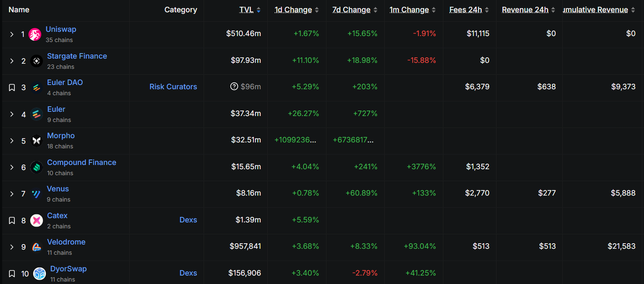Screen dimensions: 644x284
Task: Bookmark the Euler DAO row
Action: [x=12, y=88]
